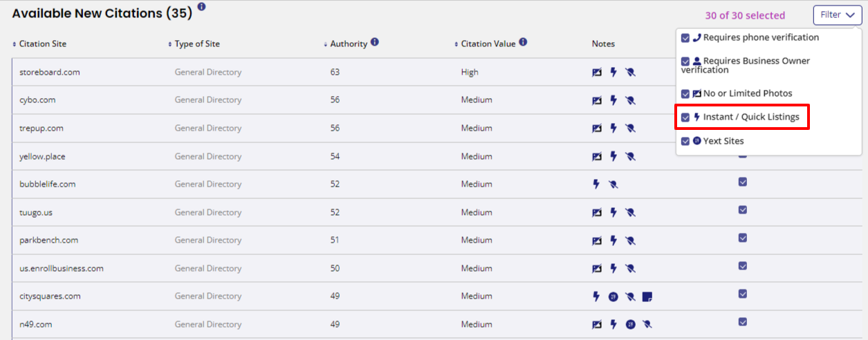Click General Directory in cybo.com row
Image resolution: width=868 pixels, height=340 pixels.
(208, 100)
